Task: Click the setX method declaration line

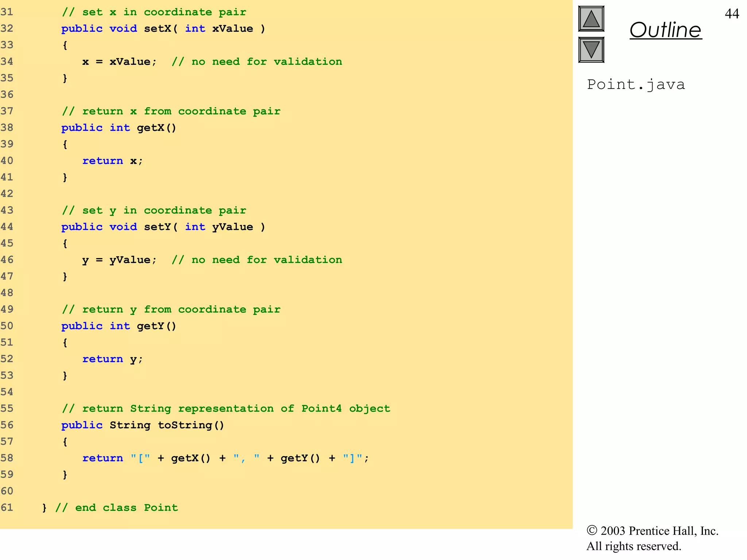Action: pyautogui.click(x=163, y=29)
